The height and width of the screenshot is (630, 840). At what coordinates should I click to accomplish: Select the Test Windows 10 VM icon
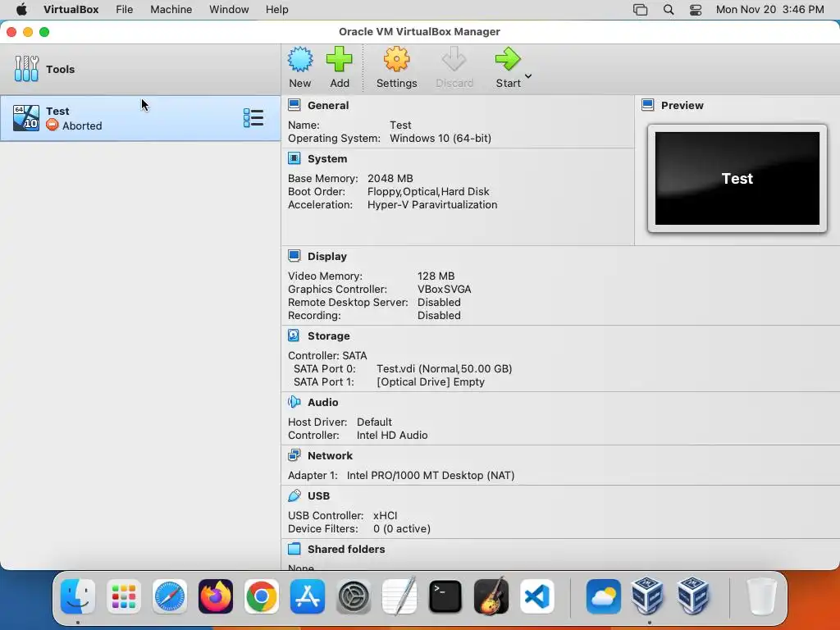coord(26,118)
